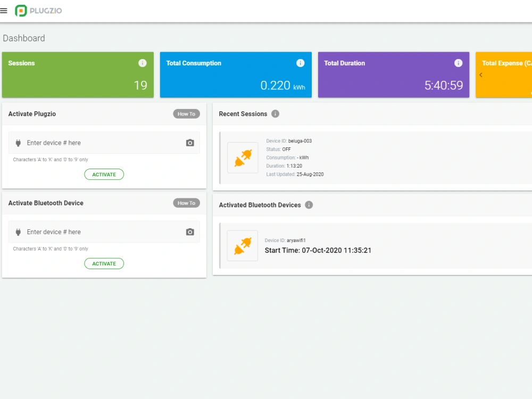
Task: Select the Total Expense summary card
Action: (x=504, y=74)
